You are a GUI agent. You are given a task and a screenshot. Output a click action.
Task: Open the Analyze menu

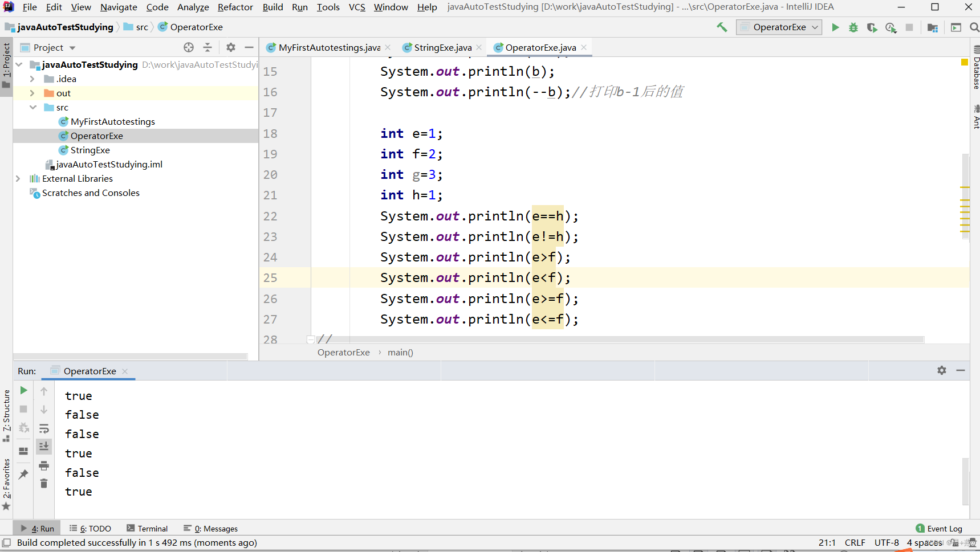(x=193, y=7)
